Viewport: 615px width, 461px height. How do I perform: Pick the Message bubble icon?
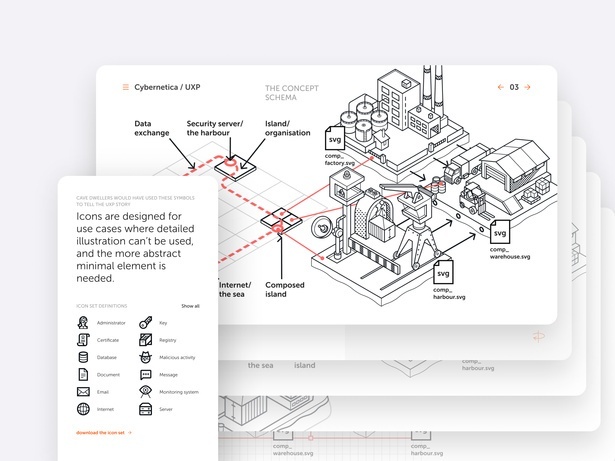145,374
